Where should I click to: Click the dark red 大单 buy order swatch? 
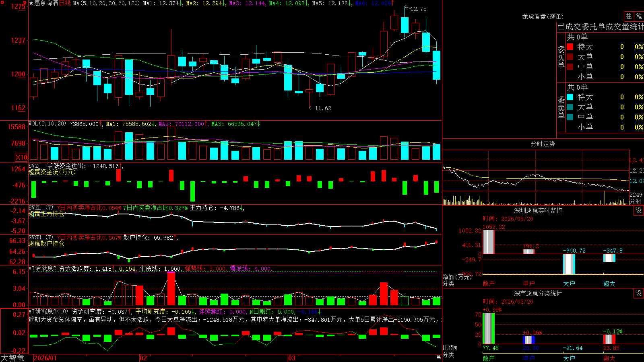click(570, 57)
